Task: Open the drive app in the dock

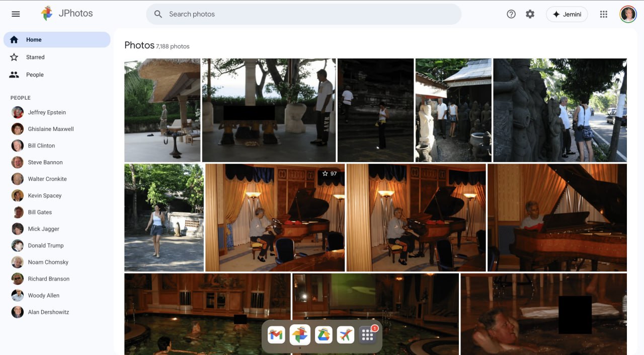Action: point(323,335)
